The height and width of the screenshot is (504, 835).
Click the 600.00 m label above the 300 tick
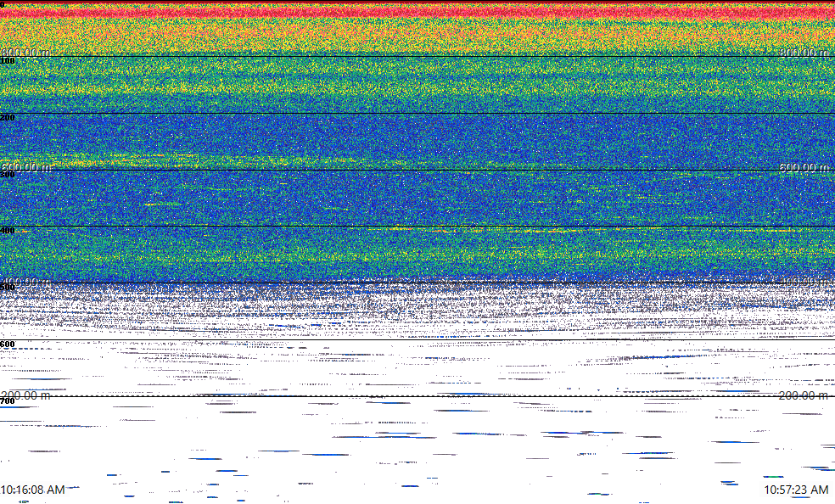[x=26, y=167]
